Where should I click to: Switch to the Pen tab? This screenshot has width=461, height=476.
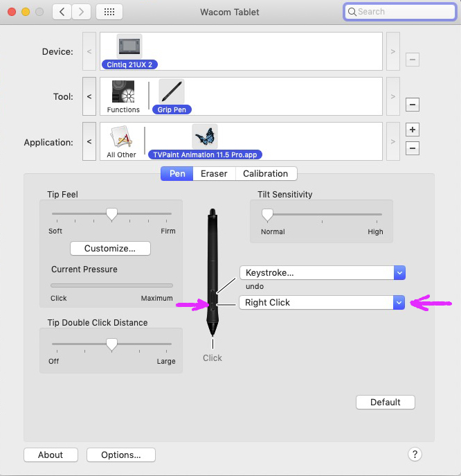[x=177, y=174]
